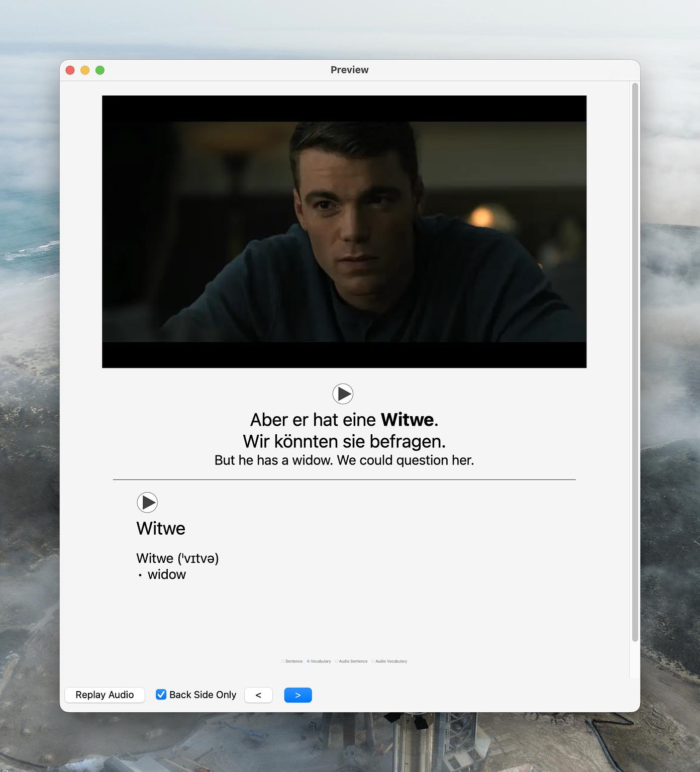Image resolution: width=700 pixels, height=772 pixels.
Task: Click the Preview window title
Action: (349, 70)
